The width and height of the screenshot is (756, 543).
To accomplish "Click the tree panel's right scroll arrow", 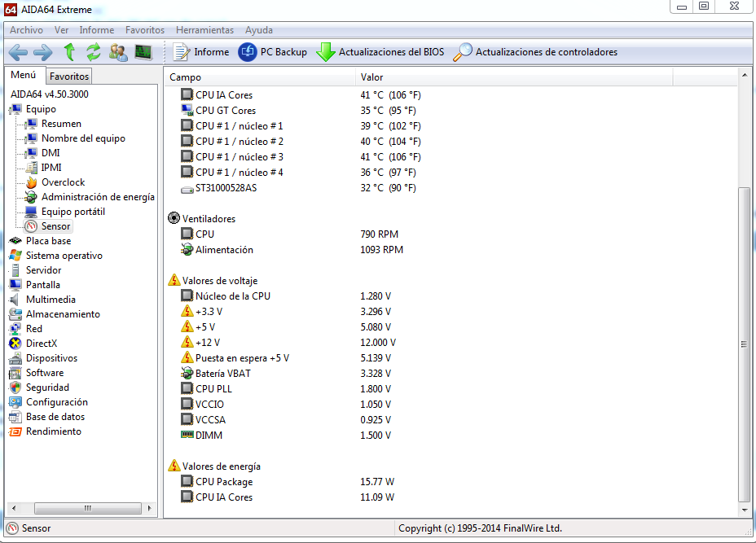I will click(x=149, y=508).
